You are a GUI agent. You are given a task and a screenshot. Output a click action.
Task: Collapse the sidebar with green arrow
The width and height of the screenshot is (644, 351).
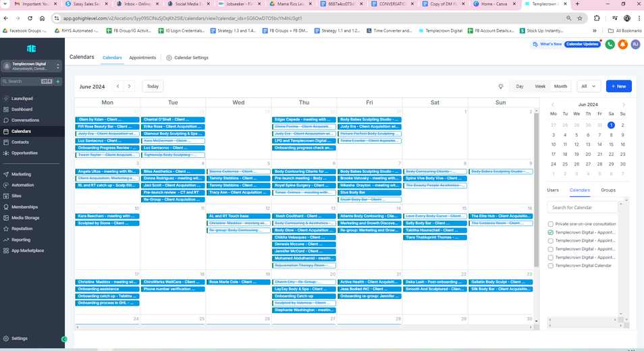64,339
